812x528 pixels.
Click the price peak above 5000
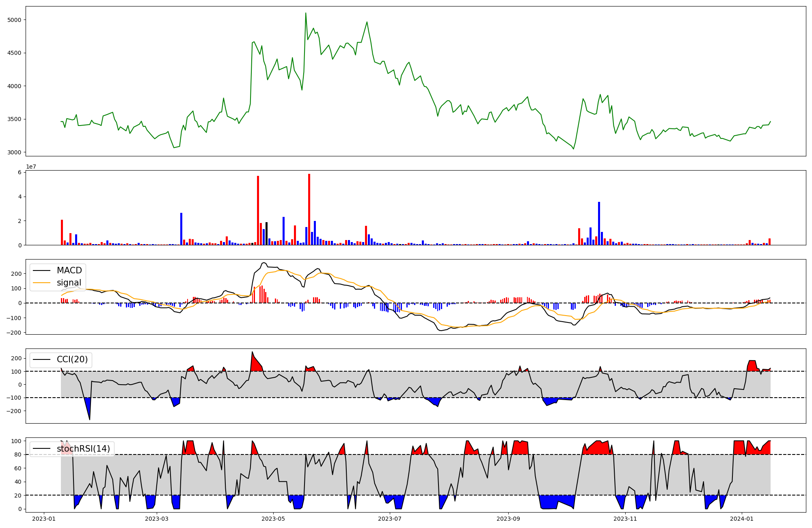coord(306,13)
